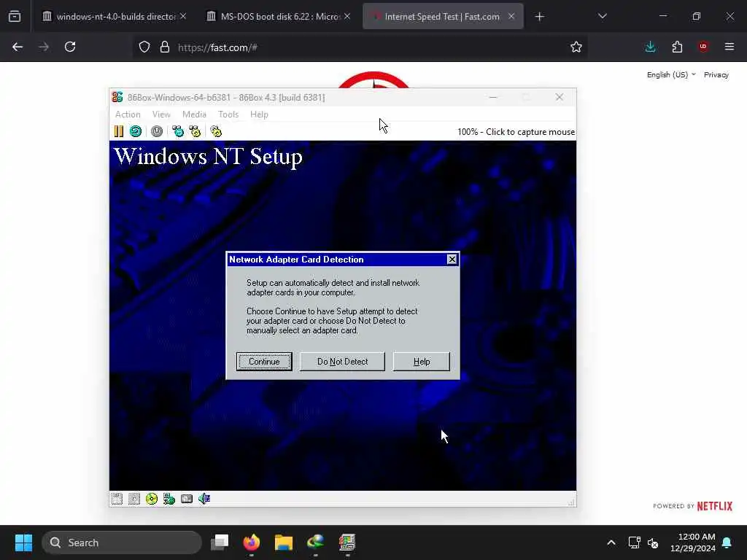Click the network status bar icon
747x560 pixels.
[169, 499]
